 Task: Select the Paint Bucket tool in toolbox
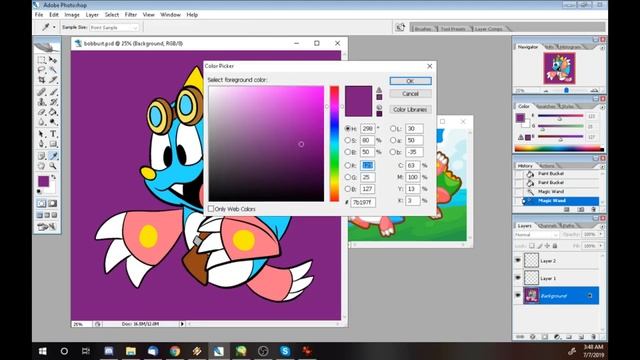tap(53, 112)
